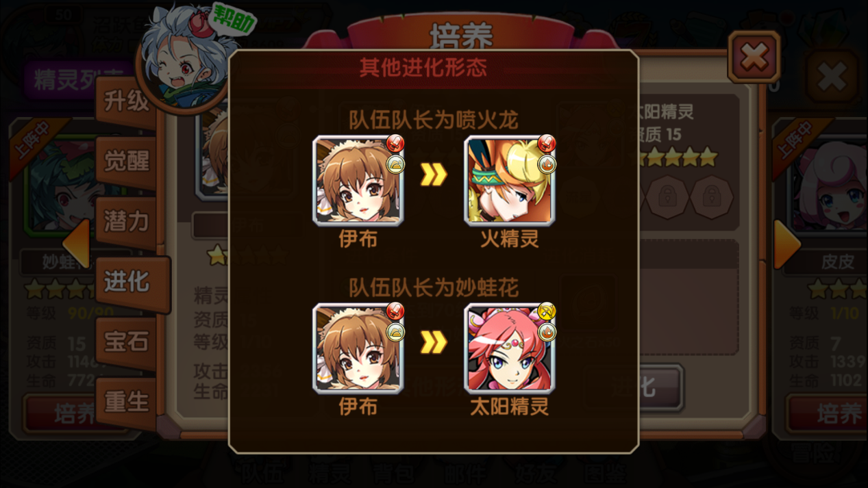Switch to the 觉醒 tab
This screenshot has width=868, height=488.
[x=126, y=162]
